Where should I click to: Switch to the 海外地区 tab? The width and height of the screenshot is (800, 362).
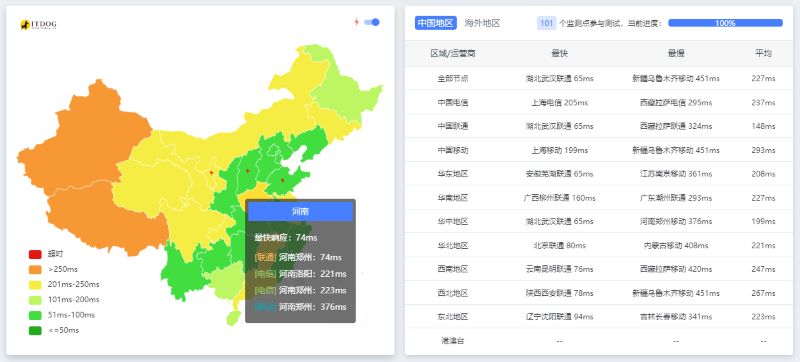click(482, 23)
